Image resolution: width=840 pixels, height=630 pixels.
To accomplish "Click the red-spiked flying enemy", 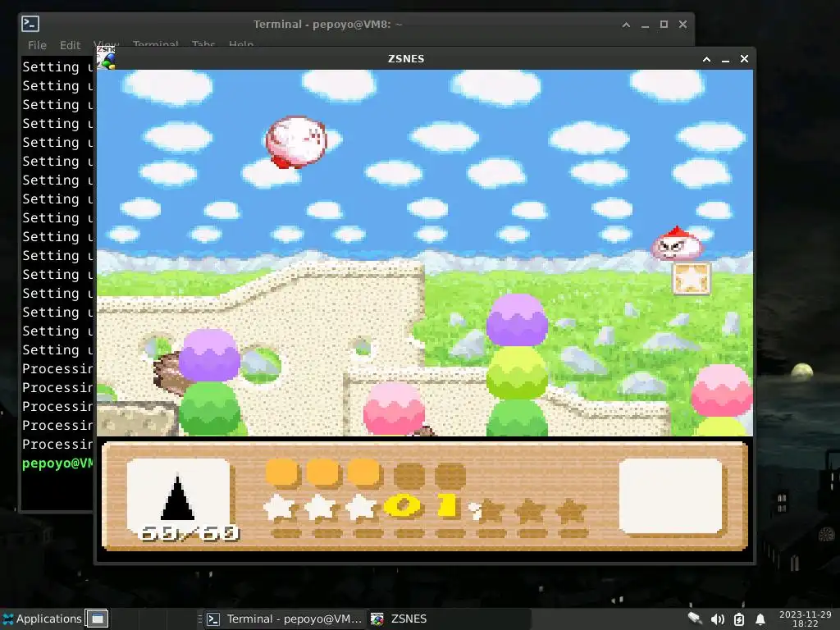I will [x=677, y=244].
